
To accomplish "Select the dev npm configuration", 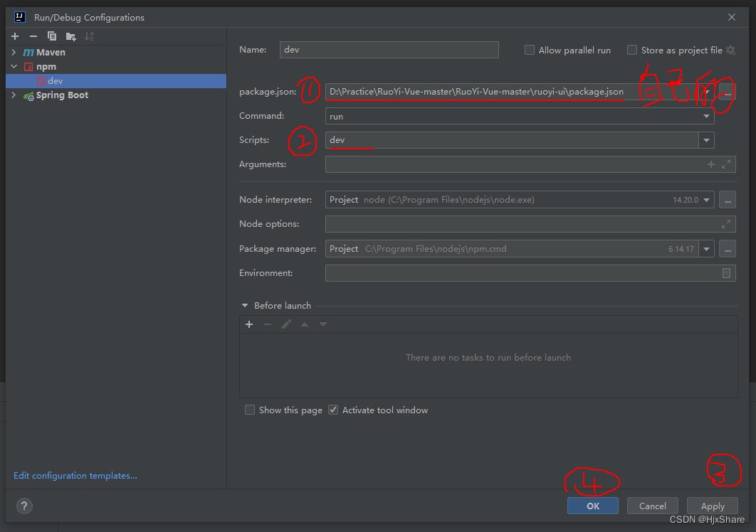I will 56,80.
